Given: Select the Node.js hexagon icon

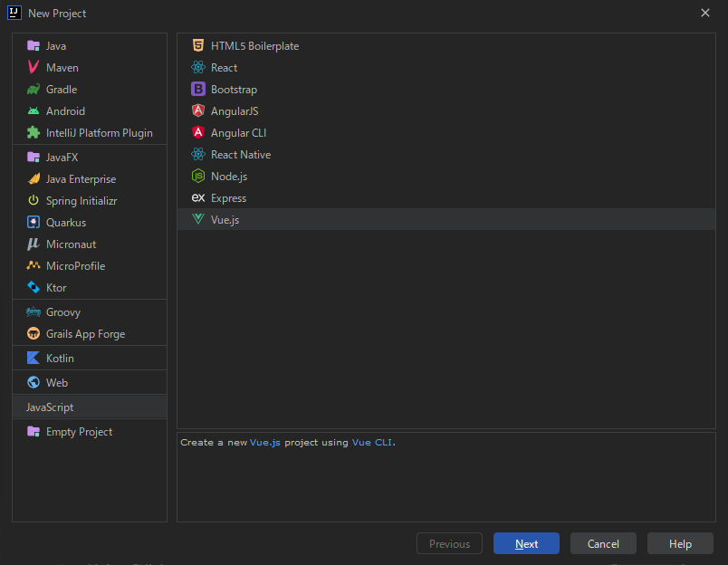Looking at the screenshot, I should tap(199, 176).
